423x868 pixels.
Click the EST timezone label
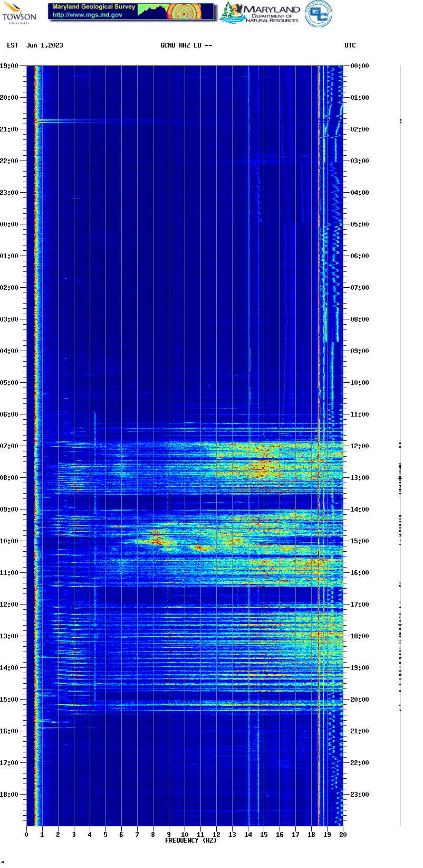click(x=13, y=45)
